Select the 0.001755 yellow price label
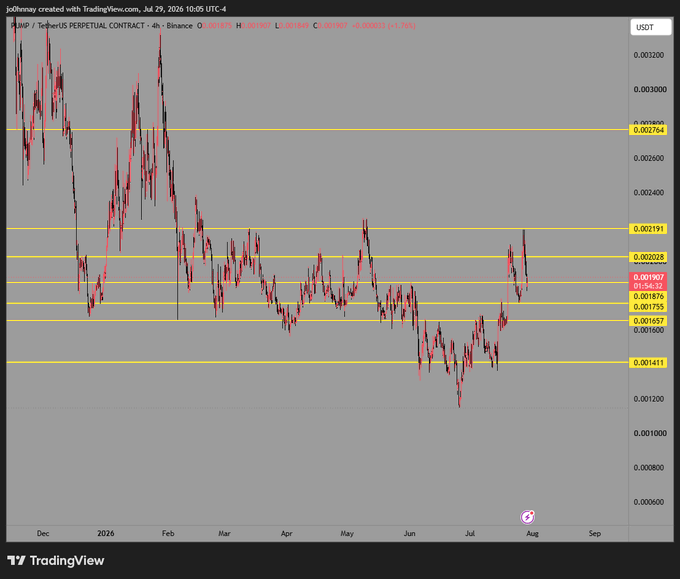 point(648,307)
